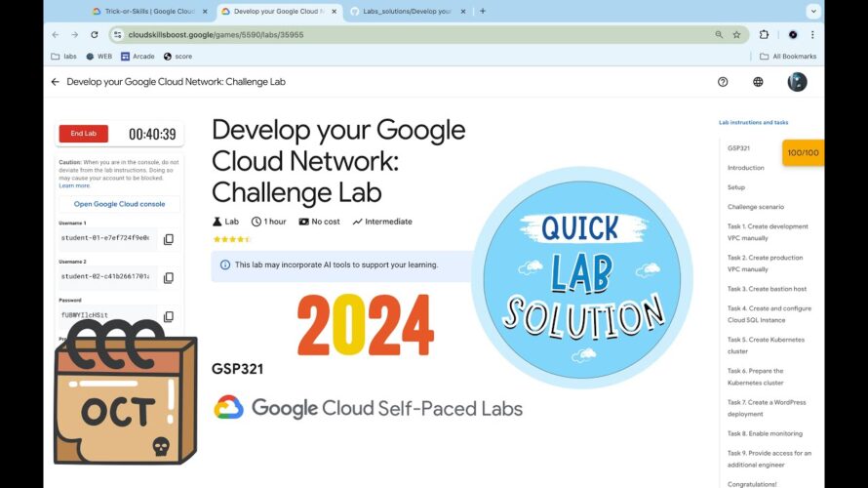This screenshot has width=868, height=488.
Task: Go back using the lab title arrow
Action: click(55, 82)
